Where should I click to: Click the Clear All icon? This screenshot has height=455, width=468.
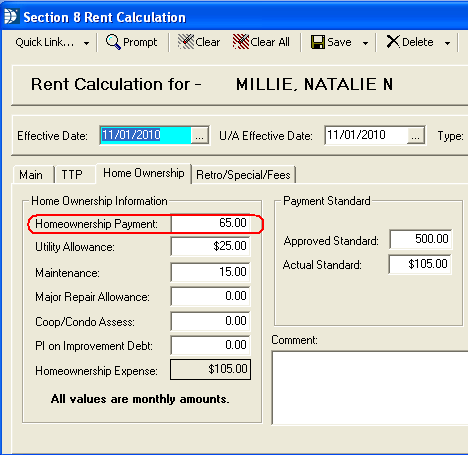pos(241,42)
